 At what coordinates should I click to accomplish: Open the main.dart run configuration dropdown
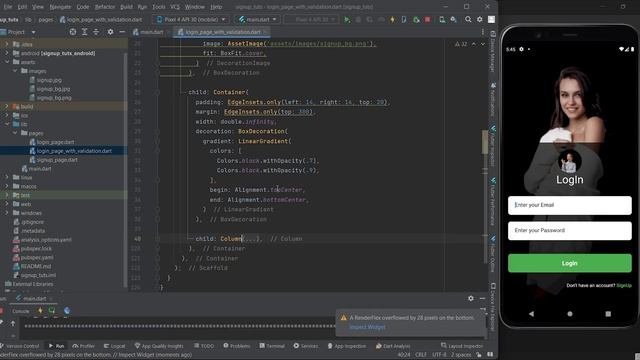coord(258,19)
